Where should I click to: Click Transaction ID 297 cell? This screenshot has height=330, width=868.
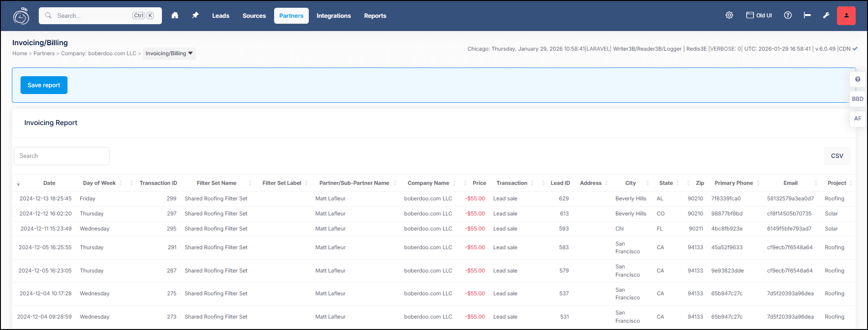click(172, 214)
